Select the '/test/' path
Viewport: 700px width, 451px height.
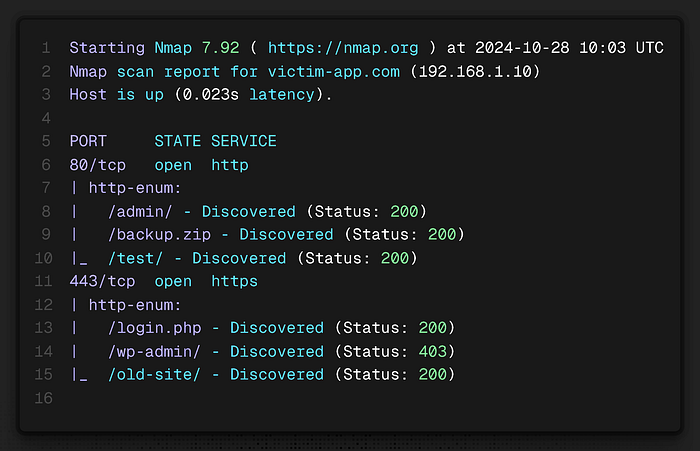135,259
